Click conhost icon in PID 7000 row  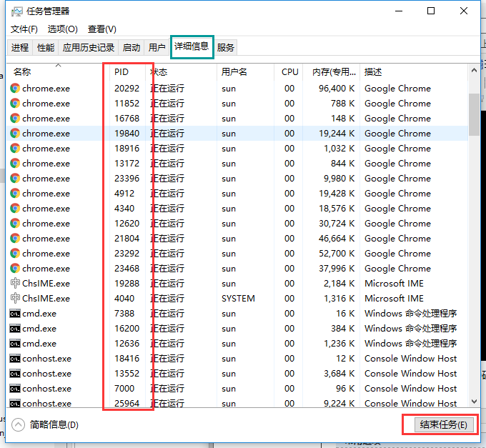coord(15,389)
